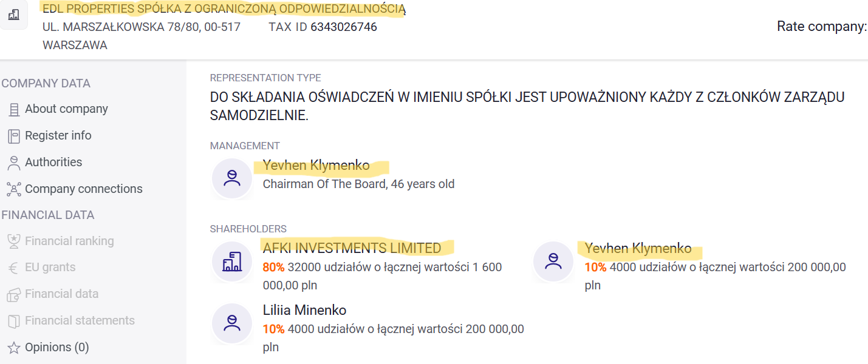The height and width of the screenshot is (364, 868).
Task: Select Authorities in the sidebar
Action: pos(53,163)
